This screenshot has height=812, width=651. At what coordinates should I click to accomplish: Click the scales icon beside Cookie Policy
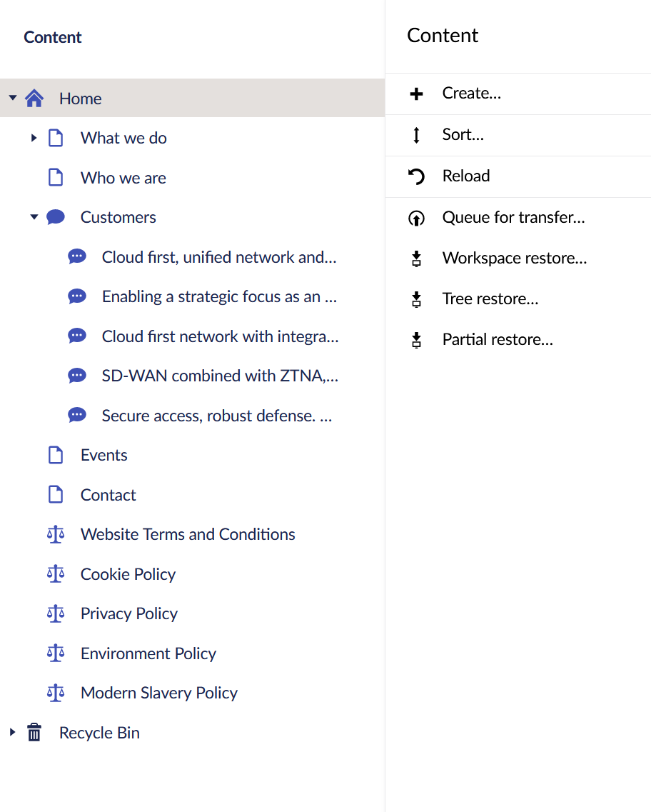click(x=56, y=573)
